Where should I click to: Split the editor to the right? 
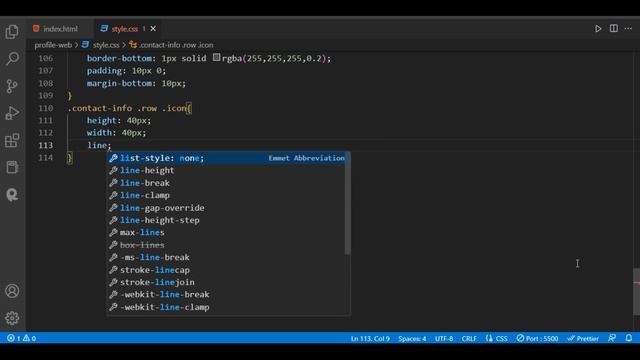[x=613, y=29]
